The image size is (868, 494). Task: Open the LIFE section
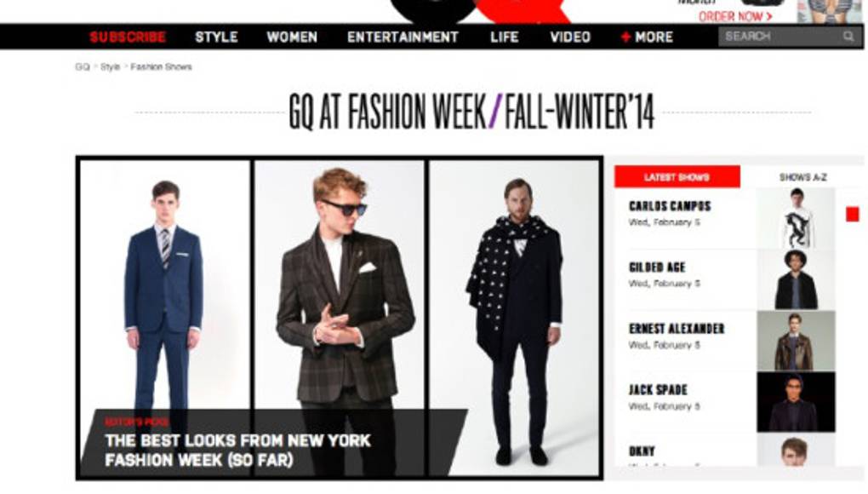tap(505, 37)
